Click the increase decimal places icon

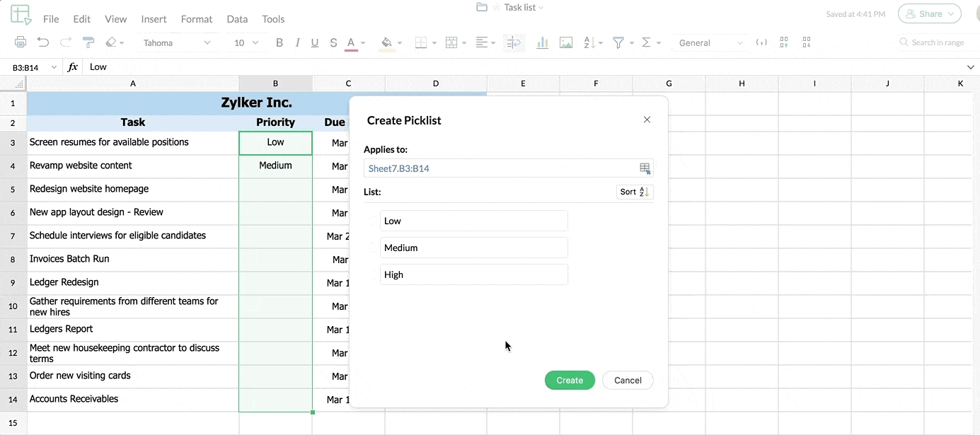click(x=784, y=42)
